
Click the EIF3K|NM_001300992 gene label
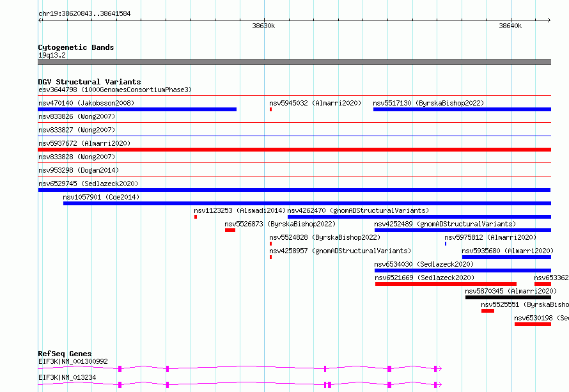[x=74, y=361]
